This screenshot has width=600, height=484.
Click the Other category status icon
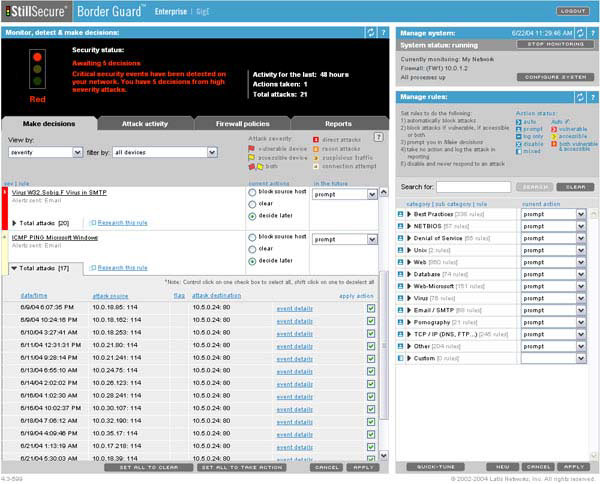(x=400, y=346)
